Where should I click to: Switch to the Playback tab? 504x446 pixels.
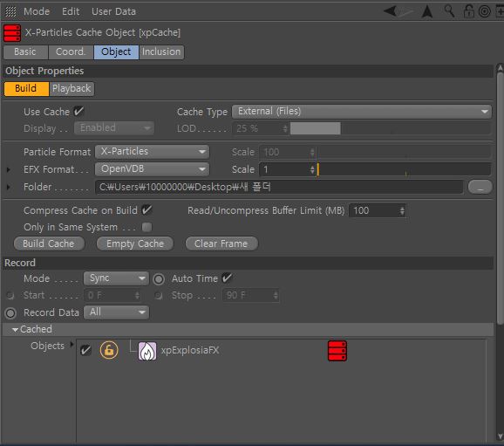coord(72,88)
